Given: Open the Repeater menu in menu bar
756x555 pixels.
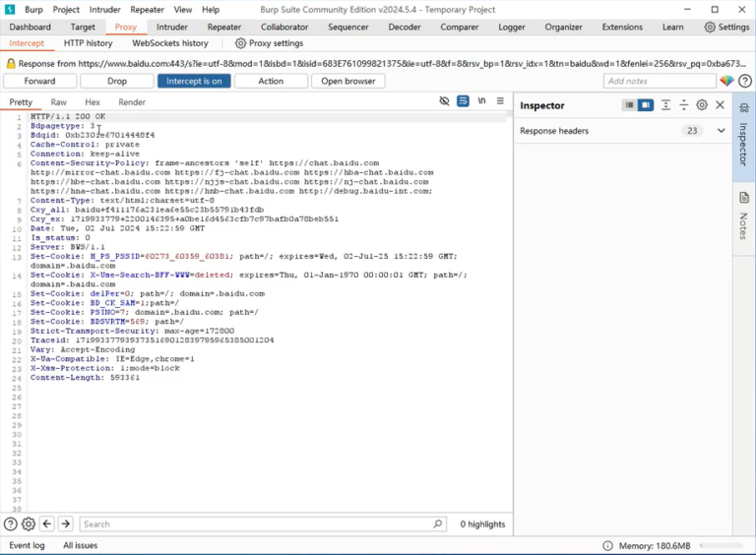Looking at the screenshot, I should click(x=147, y=10).
